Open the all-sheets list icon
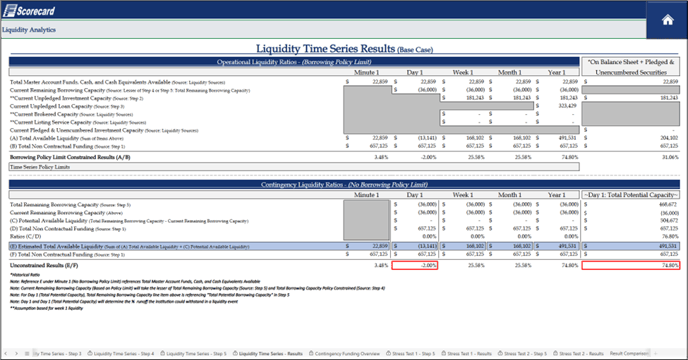Viewport: 688px width, 360px height. pos(27,353)
